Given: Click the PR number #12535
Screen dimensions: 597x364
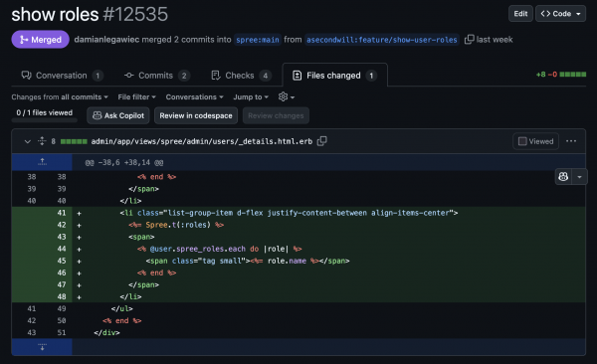Looking at the screenshot, I should 135,15.
